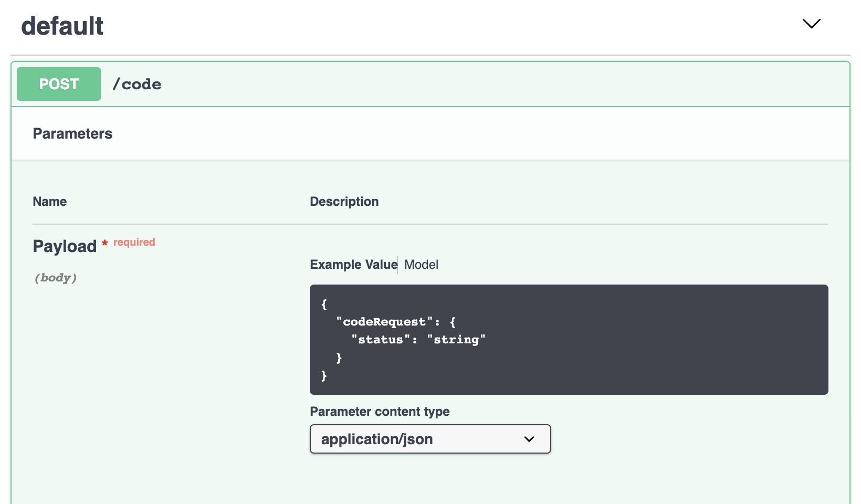This screenshot has height=504, width=861.
Task: Click the green POST method badge
Action: tap(59, 84)
